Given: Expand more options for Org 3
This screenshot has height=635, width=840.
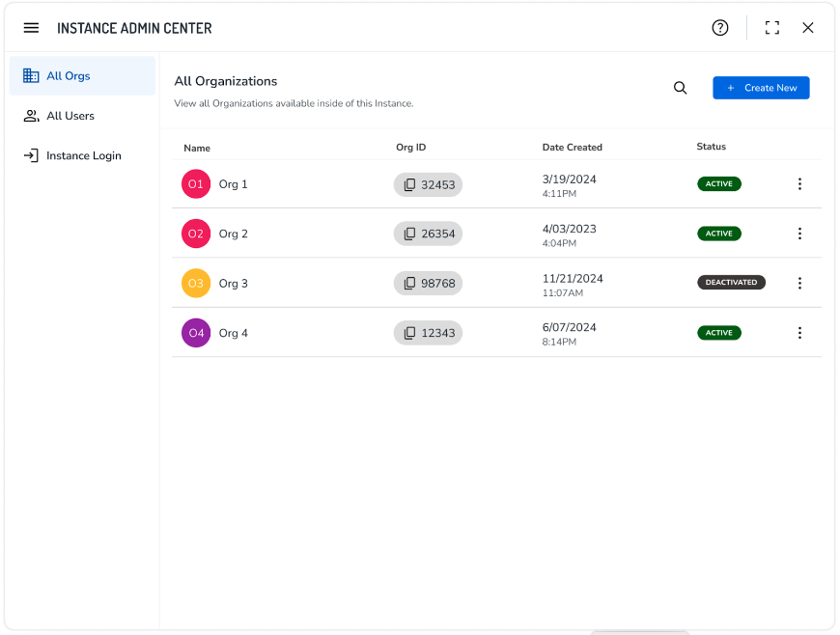Looking at the screenshot, I should (x=799, y=284).
